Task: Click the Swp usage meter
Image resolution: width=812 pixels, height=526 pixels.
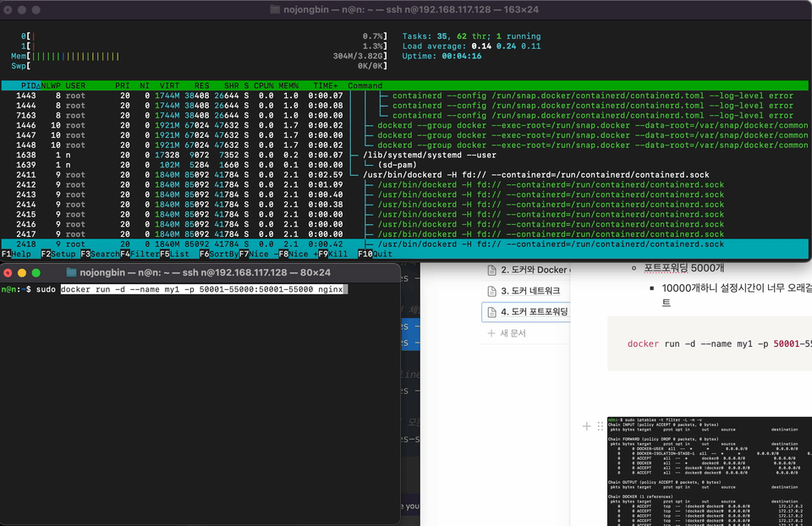Action: [x=199, y=66]
